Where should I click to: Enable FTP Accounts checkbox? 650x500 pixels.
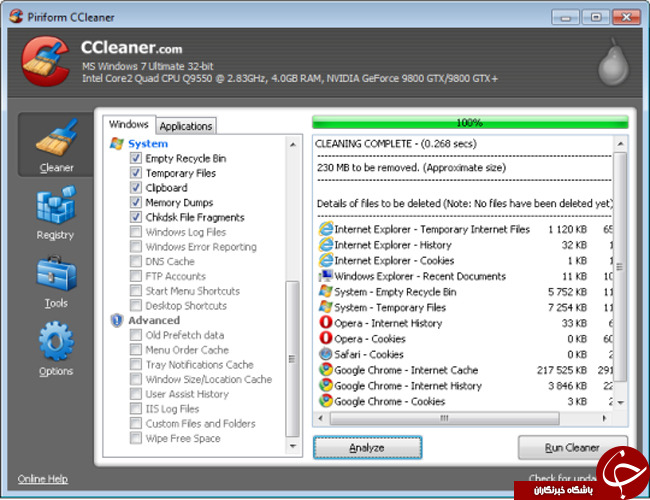(136, 276)
